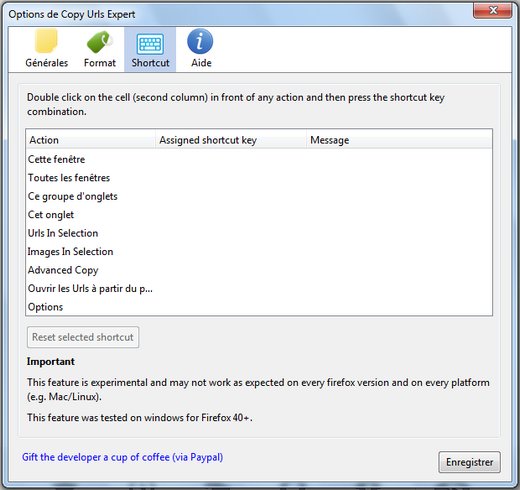The image size is (520, 490).
Task: Select the green Format tag icon
Action: click(x=99, y=42)
